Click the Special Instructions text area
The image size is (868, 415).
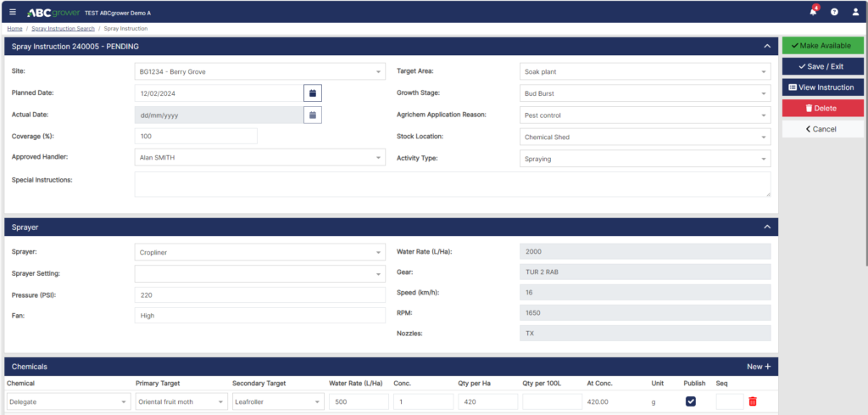pyautogui.click(x=453, y=184)
